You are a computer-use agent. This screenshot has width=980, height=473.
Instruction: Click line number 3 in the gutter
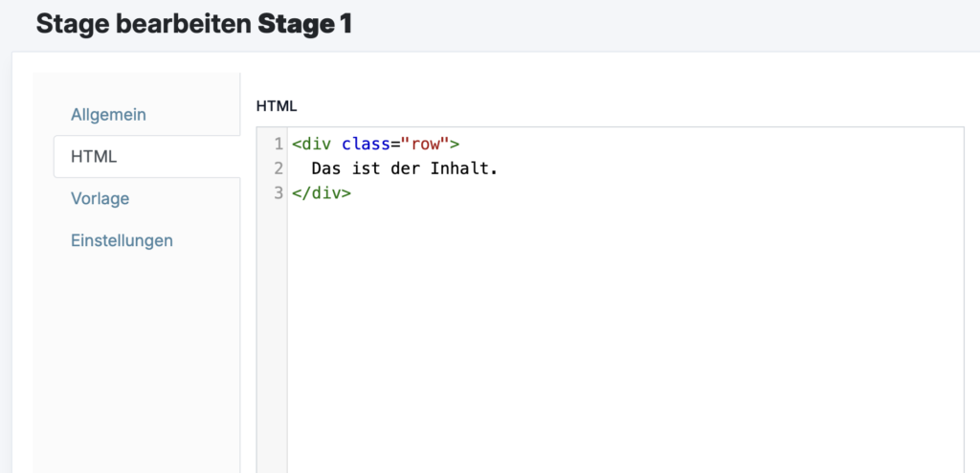pyautogui.click(x=278, y=192)
